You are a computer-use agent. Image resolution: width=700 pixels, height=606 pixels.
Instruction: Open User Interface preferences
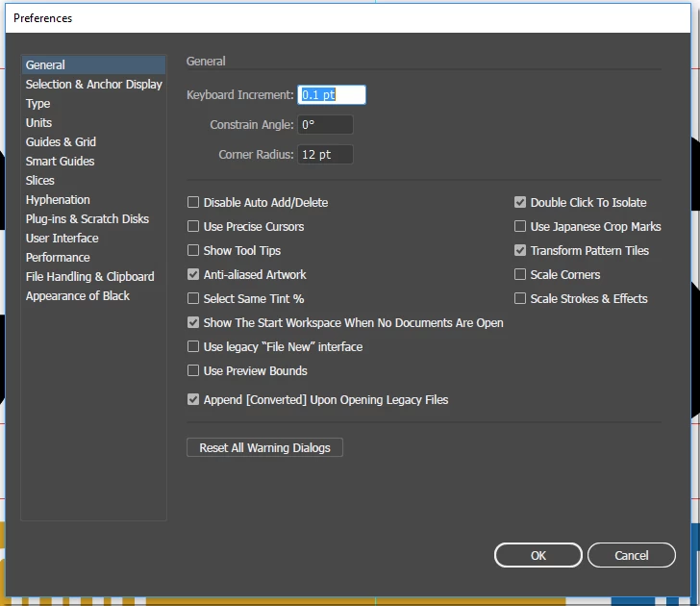93,238
